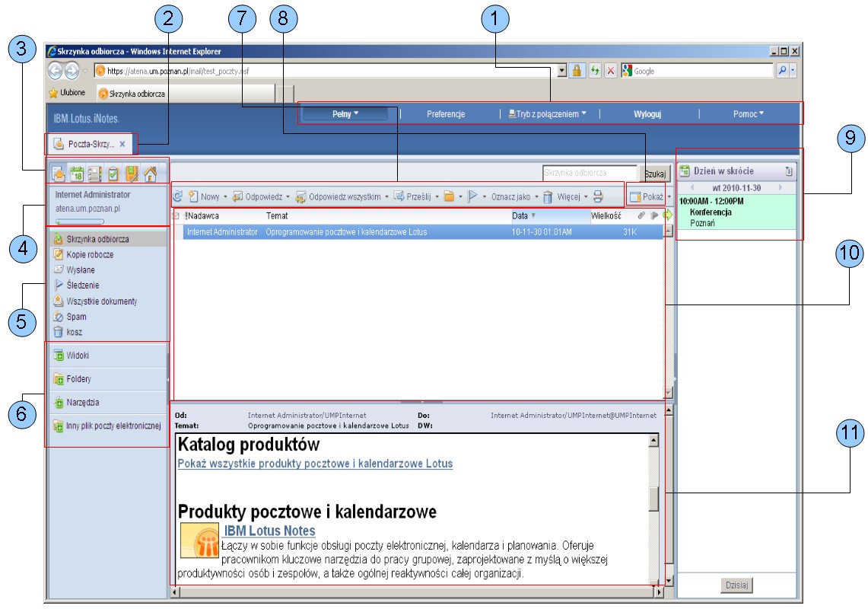Image resolution: width=868 pixels, height=609 pixels.
Task: Open the Oznacz jako dropdown
Action: 515,196
